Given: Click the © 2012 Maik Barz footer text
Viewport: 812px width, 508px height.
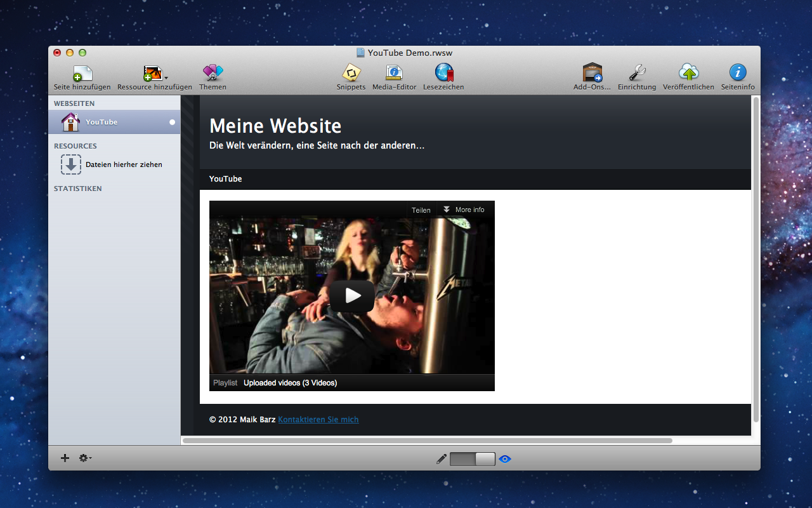Looking at the screenshot, I should click(x=242, y=420).
